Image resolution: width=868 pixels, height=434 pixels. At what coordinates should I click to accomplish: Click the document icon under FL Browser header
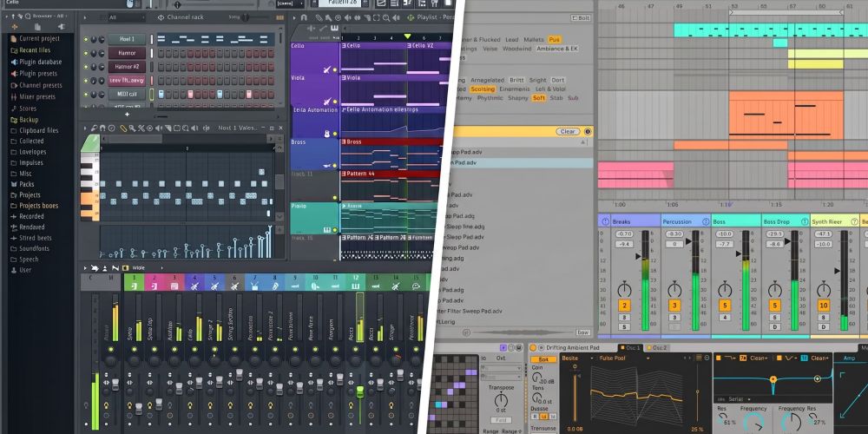37,27
